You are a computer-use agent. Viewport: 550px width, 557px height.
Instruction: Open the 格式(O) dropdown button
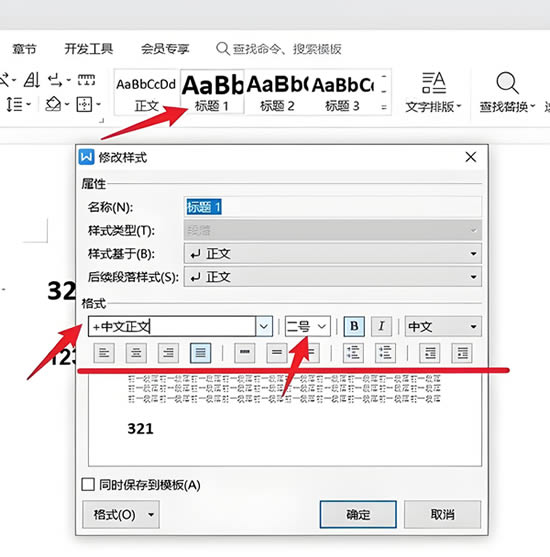121,514
